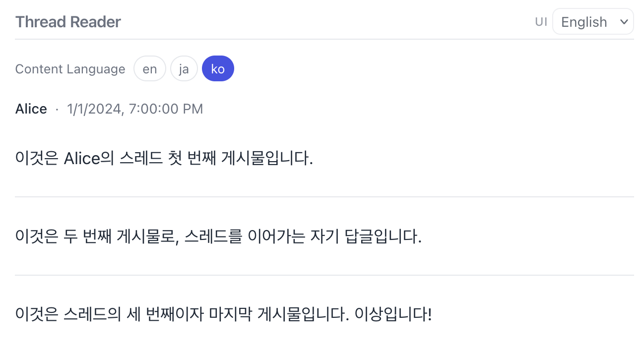Click the word Alice의 inside the first post
The image size is (644, 355).
click(x=89, y=159)
